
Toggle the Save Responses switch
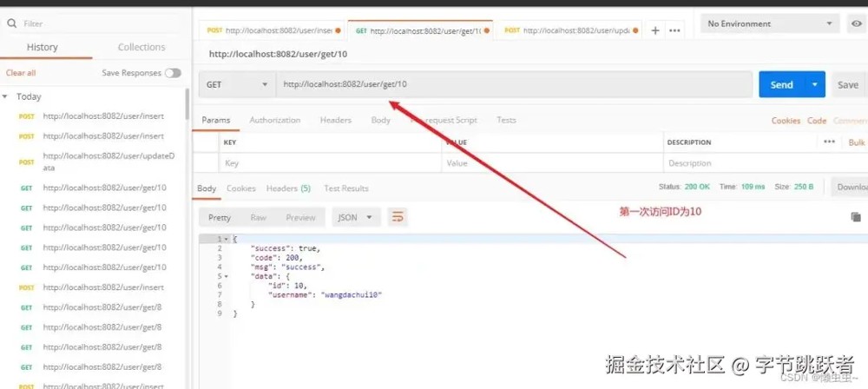point(173,73)
